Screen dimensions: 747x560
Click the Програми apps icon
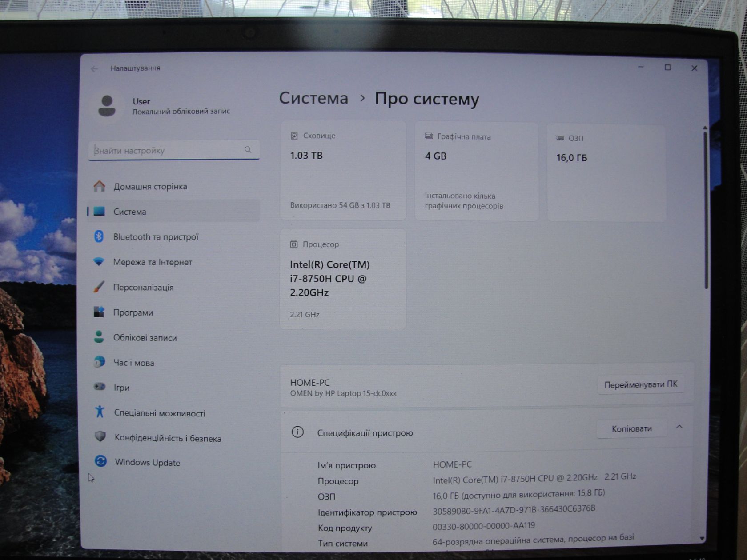coord(99,312)
